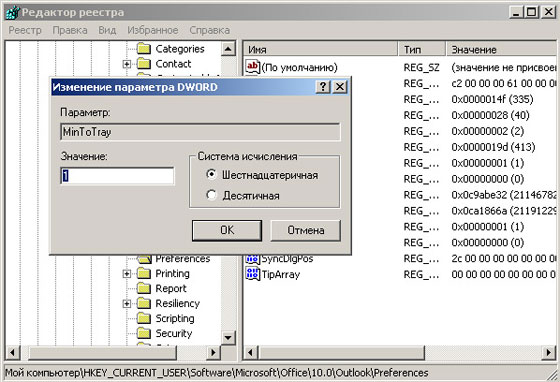
Task: Cancel the dialog with Отмена
Action: click(306, 230)
